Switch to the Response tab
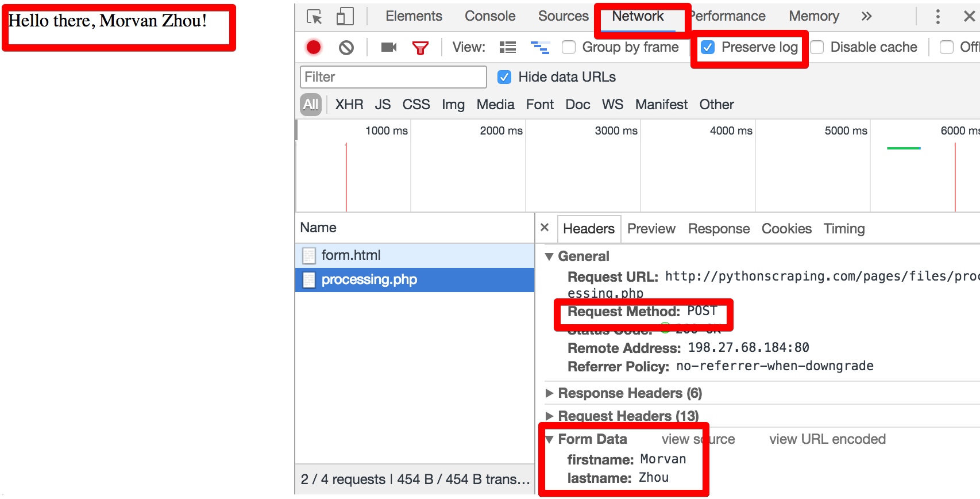Image resolution: width=980 pixels, height=499 pixels. (x=719, y=229)
